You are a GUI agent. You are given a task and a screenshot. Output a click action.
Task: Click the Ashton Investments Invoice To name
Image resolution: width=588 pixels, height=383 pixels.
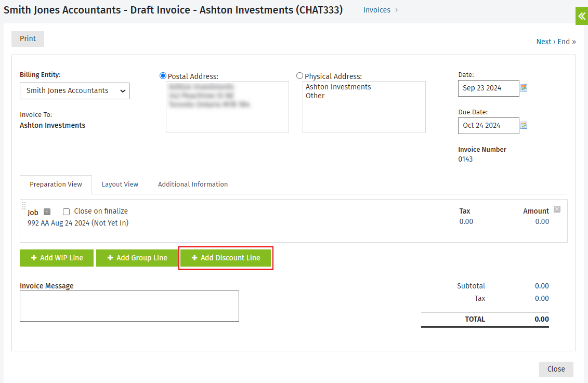(x=53, y=125)
